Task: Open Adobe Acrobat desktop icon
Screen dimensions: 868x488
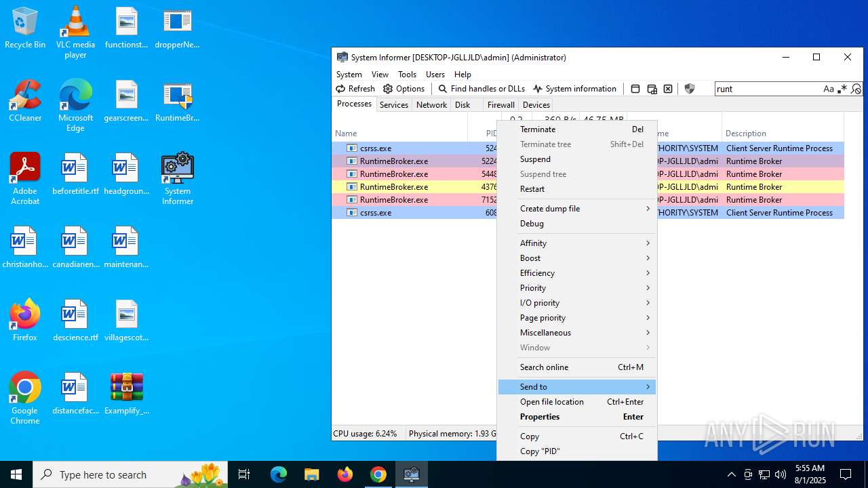Action: [25, 178]
